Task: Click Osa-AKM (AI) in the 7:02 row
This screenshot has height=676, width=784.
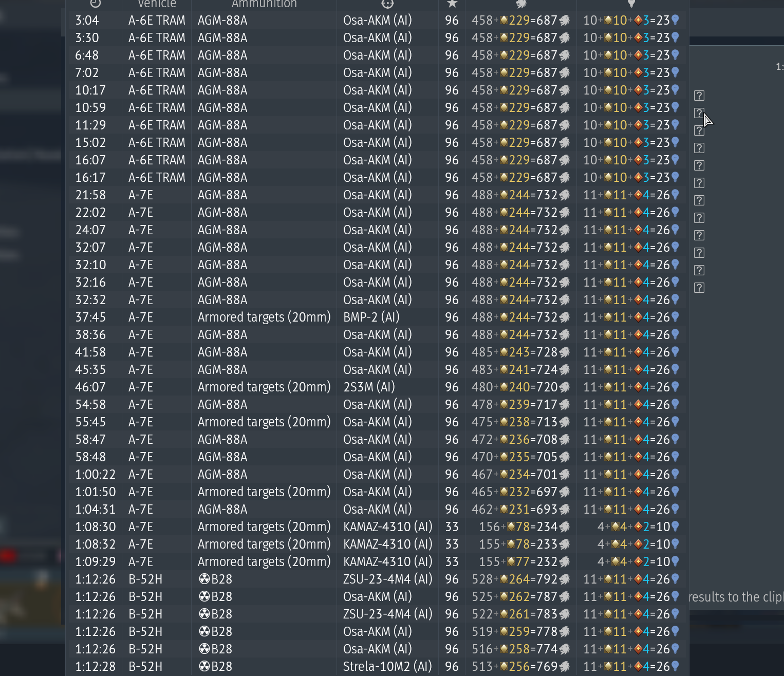Action: click(378, 73)
